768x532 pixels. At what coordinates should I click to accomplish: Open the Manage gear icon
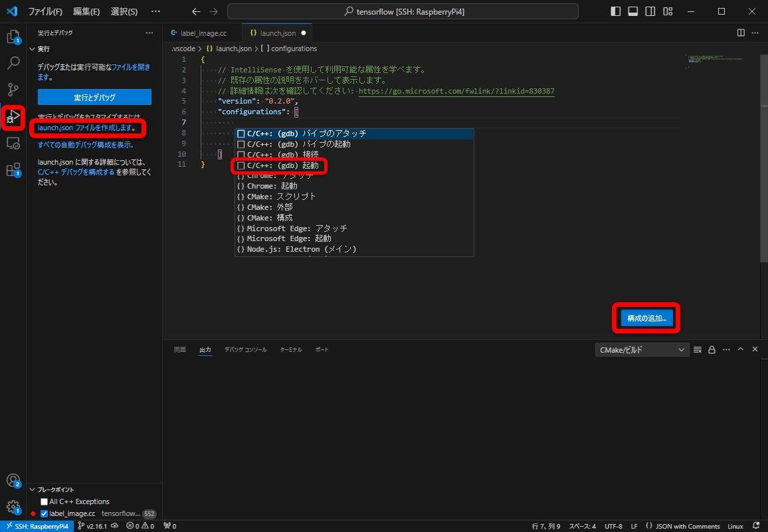tap(13, 507)
